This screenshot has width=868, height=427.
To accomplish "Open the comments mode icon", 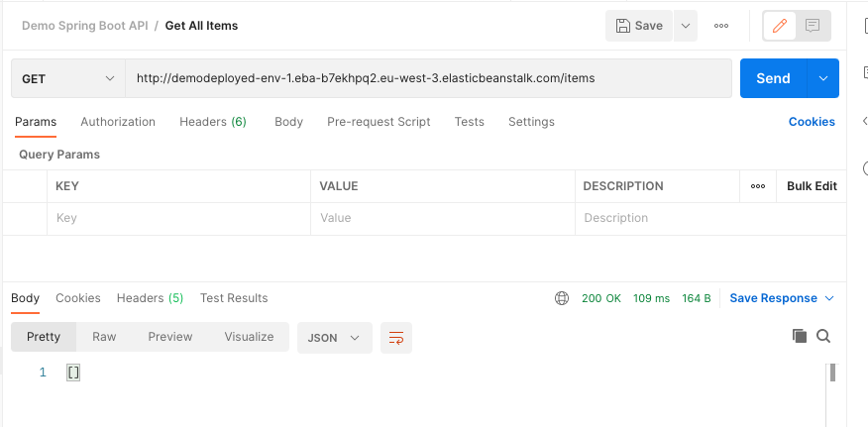I will (x=813, y=26).
